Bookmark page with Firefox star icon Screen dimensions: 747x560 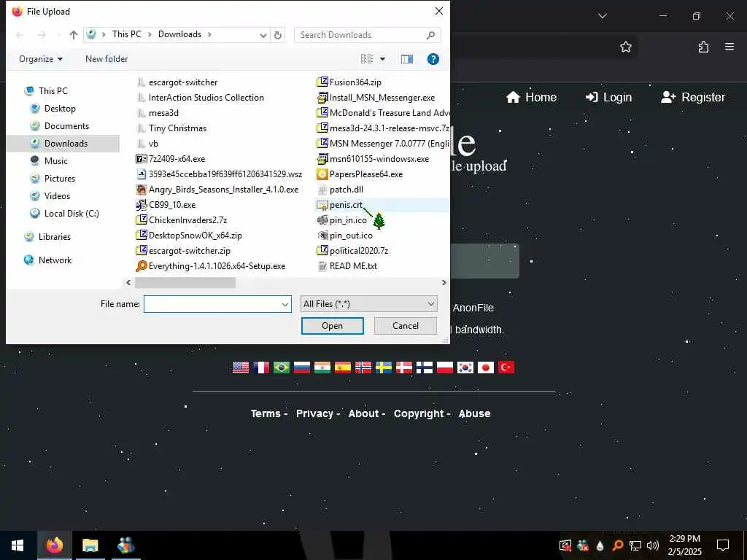point(625,47)
